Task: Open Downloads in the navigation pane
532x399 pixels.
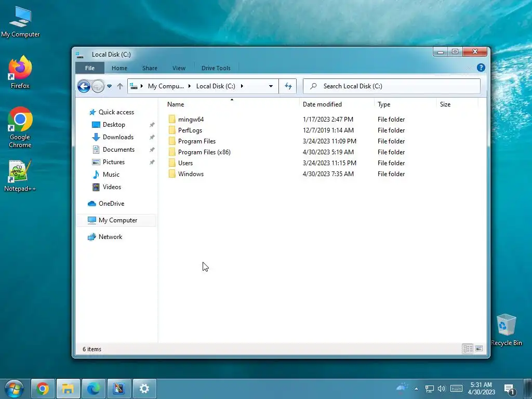Action: tap(118, 137)
